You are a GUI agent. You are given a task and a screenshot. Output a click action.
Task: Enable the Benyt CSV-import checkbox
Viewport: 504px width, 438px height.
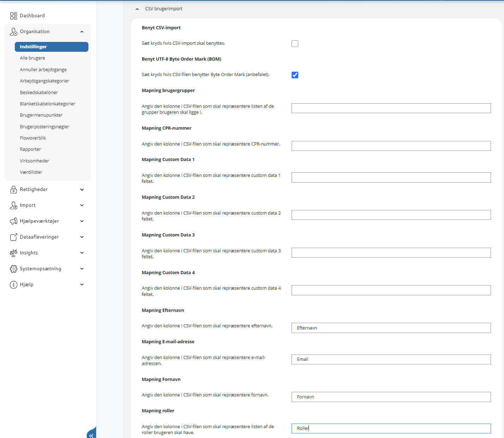tap(295, 44)
